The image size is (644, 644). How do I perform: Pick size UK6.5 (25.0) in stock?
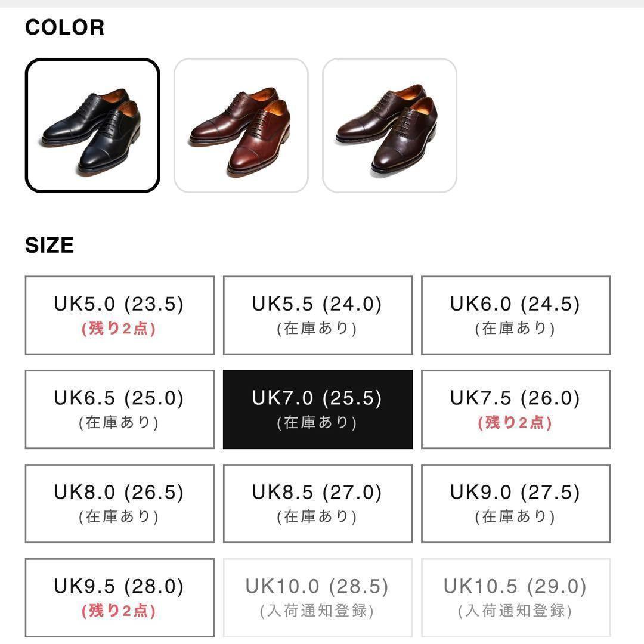click(119, 408)
